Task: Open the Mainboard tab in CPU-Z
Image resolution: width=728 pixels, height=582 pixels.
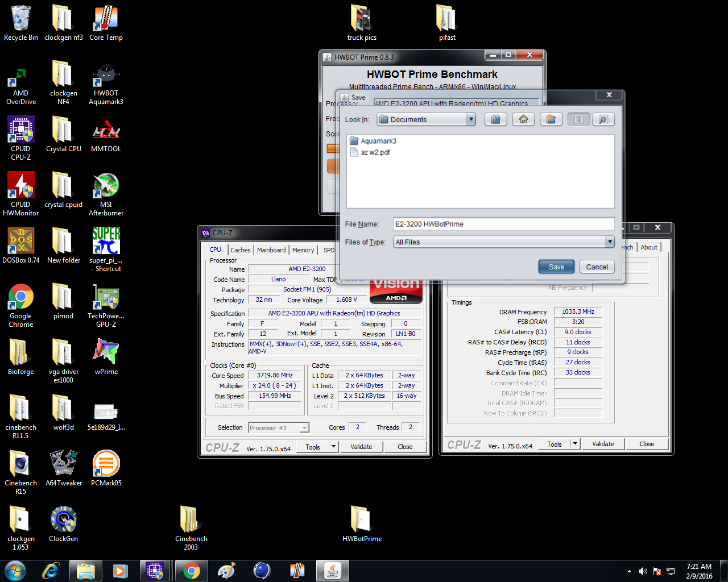Action: coord(271,250)
